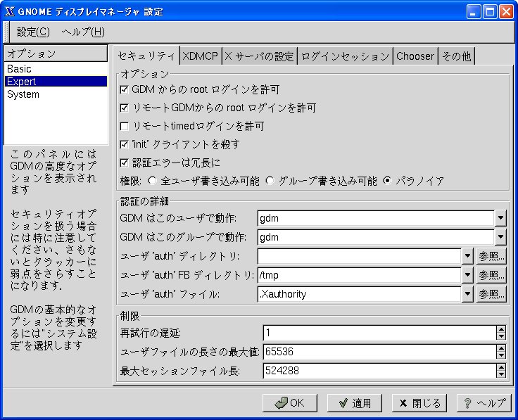
Task: Decrease 最大セッションファイル長 with down arrow
Action: [x=501, y=374]
